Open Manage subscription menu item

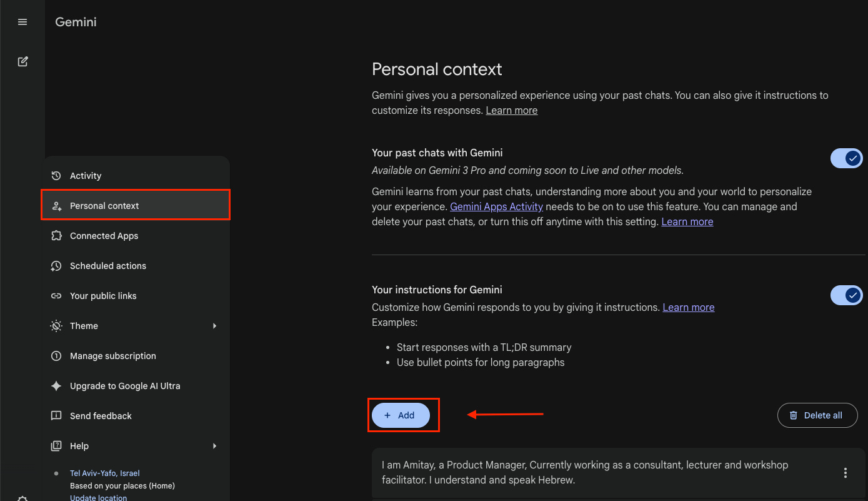click(136, 356)
